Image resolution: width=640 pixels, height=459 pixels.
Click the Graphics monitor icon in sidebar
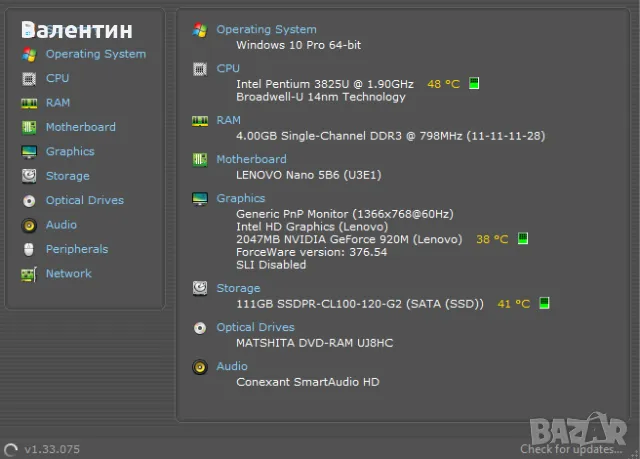point(28,152)
